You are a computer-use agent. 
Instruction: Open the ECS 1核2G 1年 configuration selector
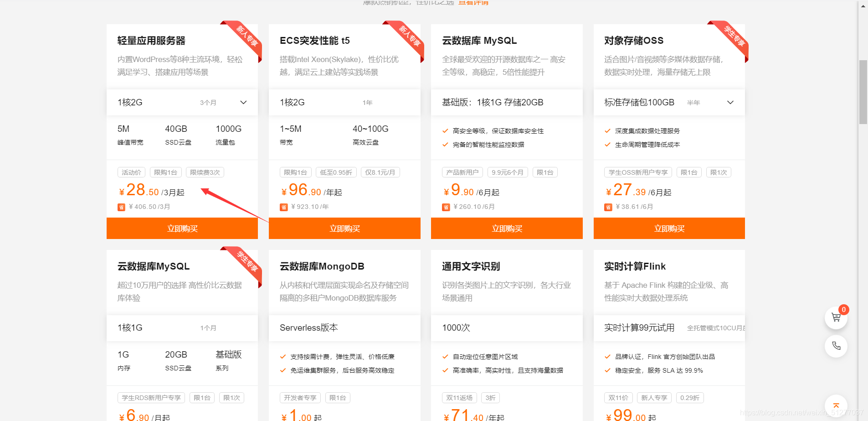[x=344, y=102]
